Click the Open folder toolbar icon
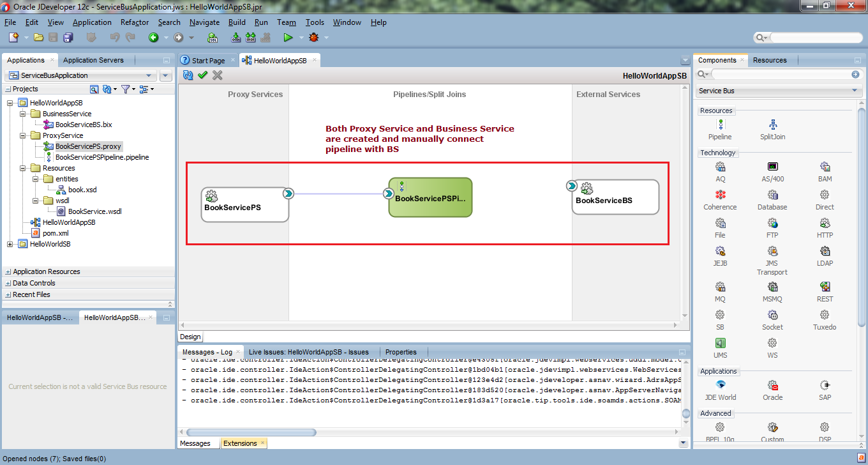This screenshot has height=465, width=868. point(39,38)
